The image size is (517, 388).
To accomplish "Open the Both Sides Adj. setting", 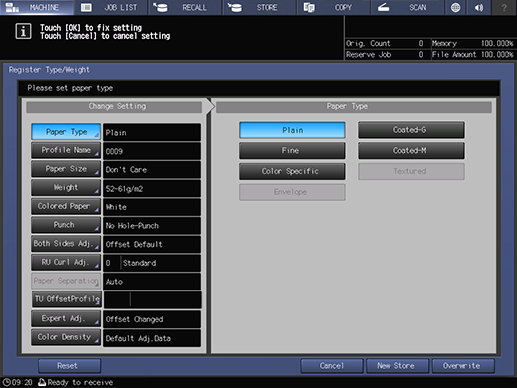I will click(66, 244).
